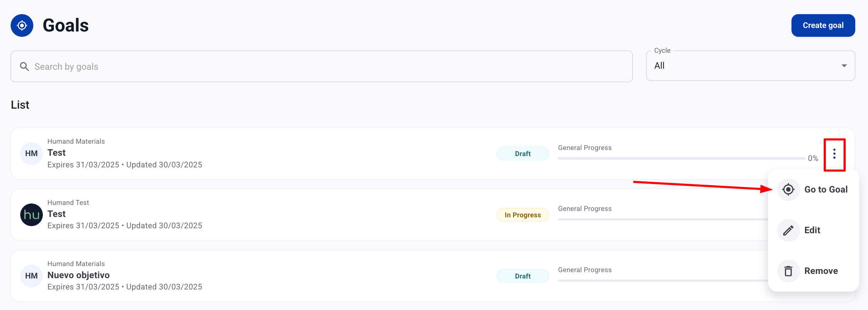
Task: Click the HM avatar of first Test goal
Action: 31,154
